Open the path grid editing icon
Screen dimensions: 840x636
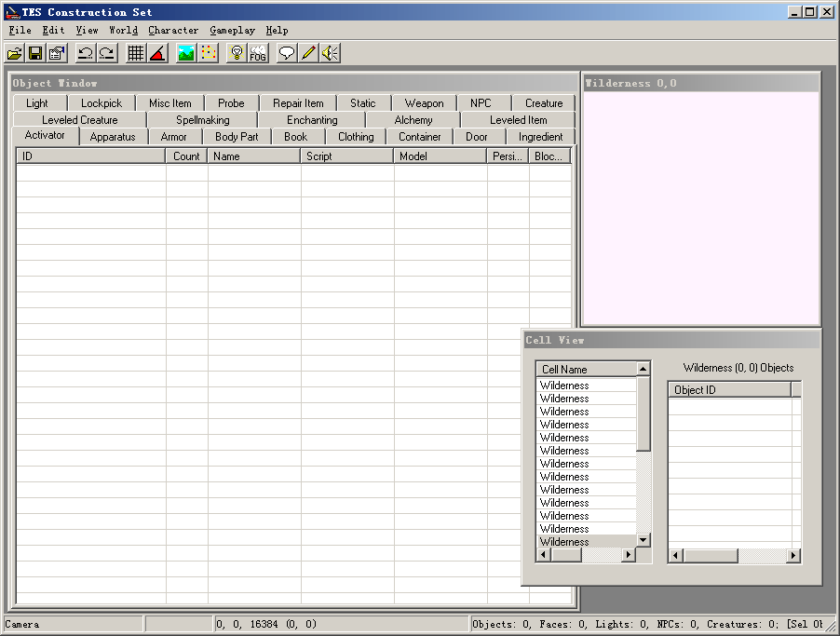point(208,53)
